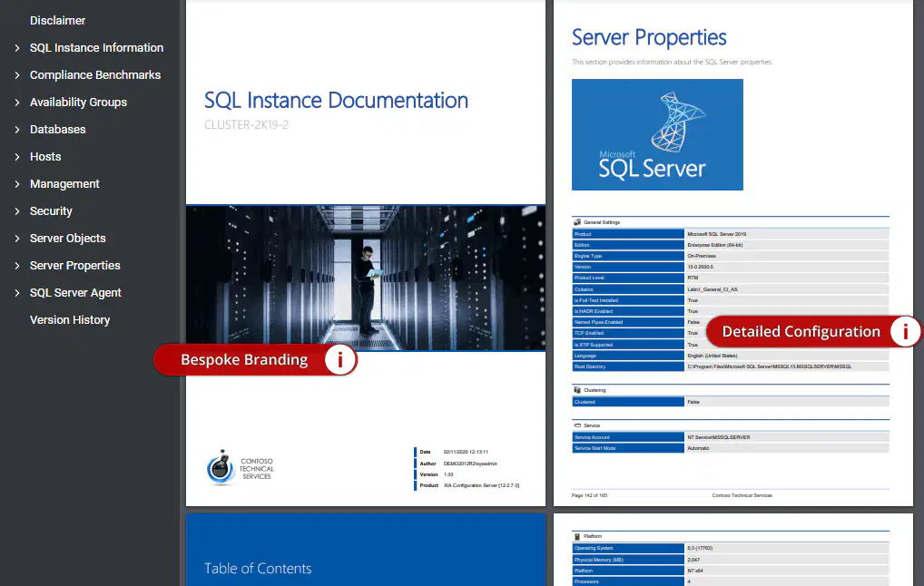Open the Version History entry
This screenshot has height=586, width=924.
point(70,320)
